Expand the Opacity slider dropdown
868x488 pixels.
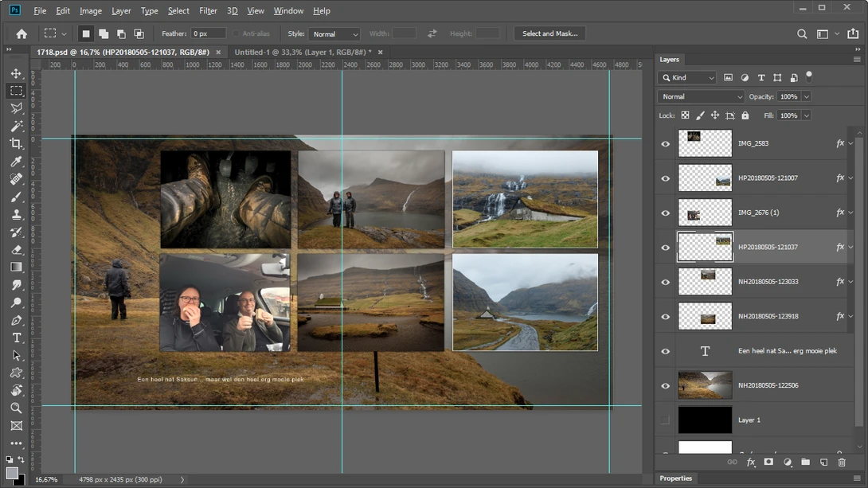(807, 96)
